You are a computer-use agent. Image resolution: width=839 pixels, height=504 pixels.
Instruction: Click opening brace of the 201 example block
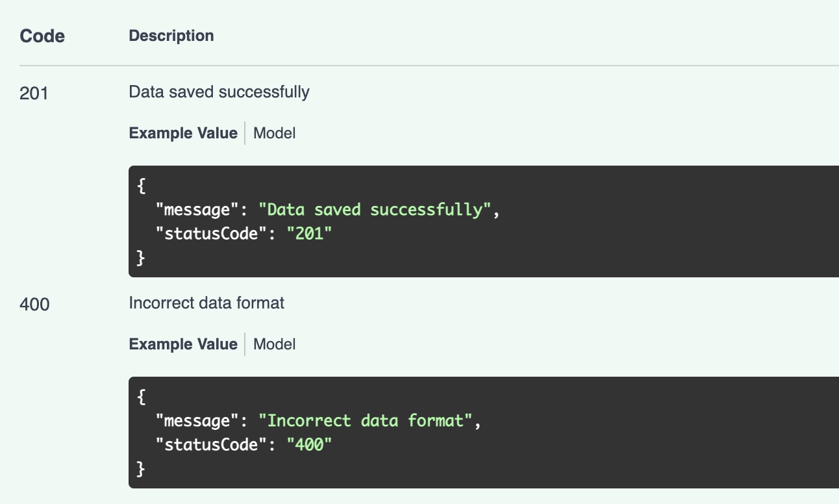point(141,186)
